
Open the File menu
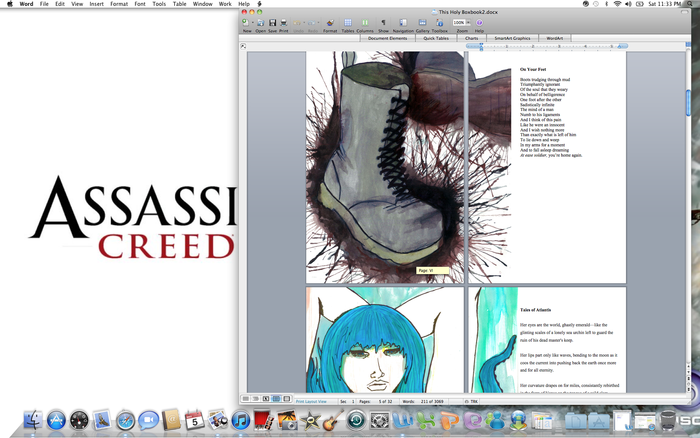[x=44, y=4]
